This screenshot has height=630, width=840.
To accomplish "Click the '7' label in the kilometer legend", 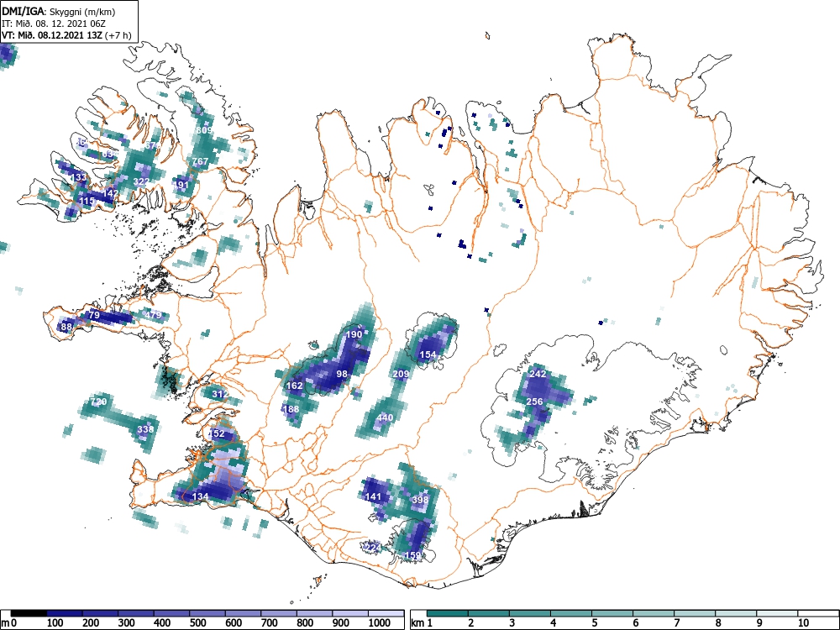I will (x=676, y=622).
